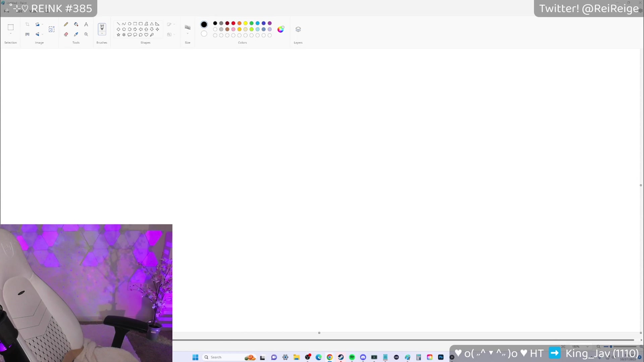This screenshot has width=644, height=362.
Task: Pick the red color swatch
Action: click(233, 23)
